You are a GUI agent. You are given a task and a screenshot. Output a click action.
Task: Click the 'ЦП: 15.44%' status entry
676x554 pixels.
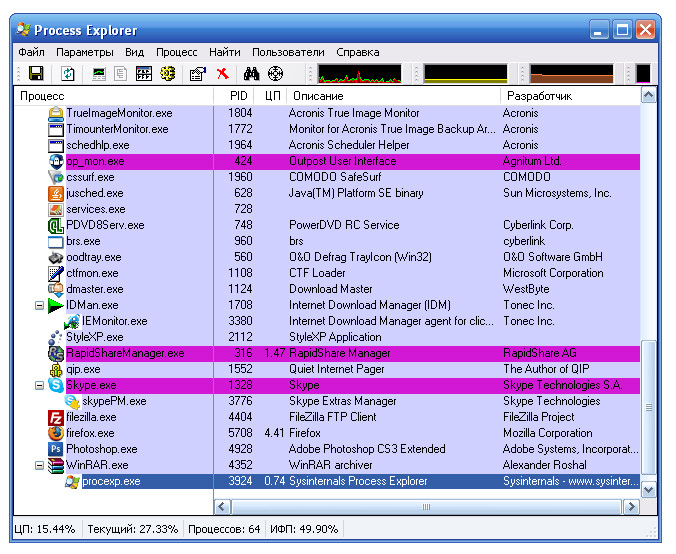[x=45, y=529]
